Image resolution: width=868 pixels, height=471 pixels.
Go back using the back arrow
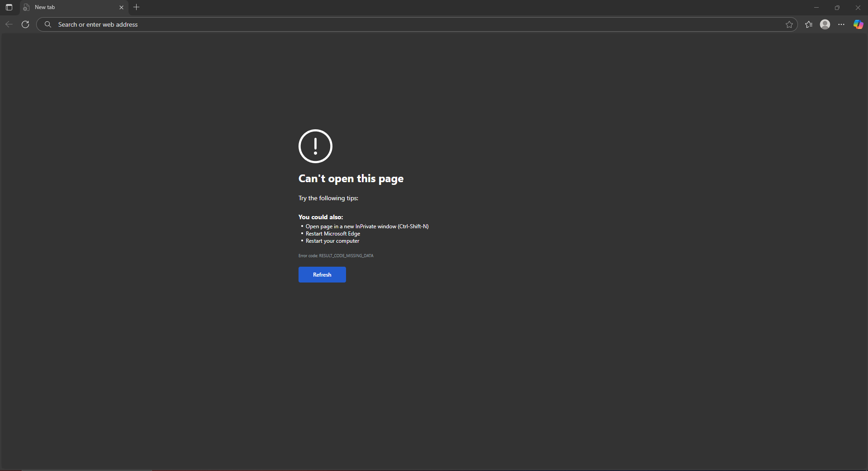click(x=9, y=24)
